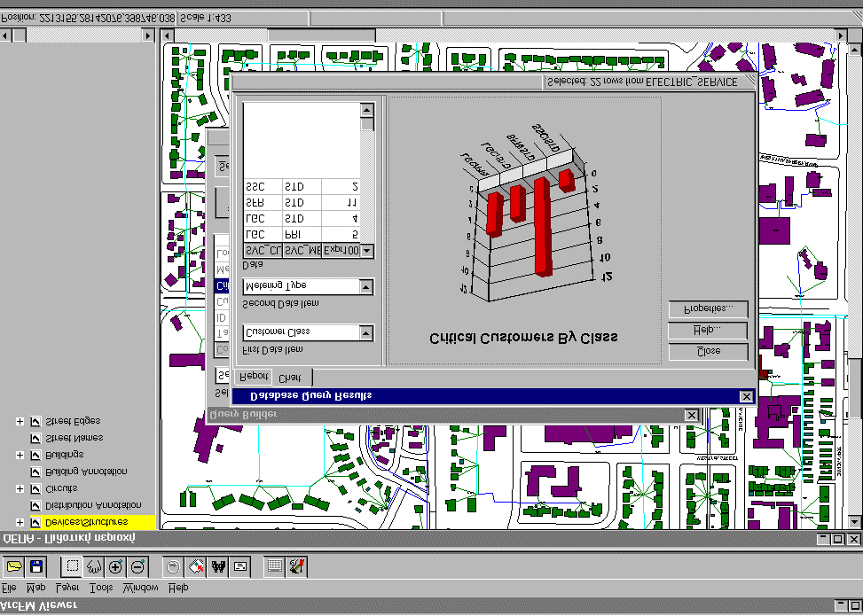
Task: Expand the Buildings layer node
Action: (20, 455)
